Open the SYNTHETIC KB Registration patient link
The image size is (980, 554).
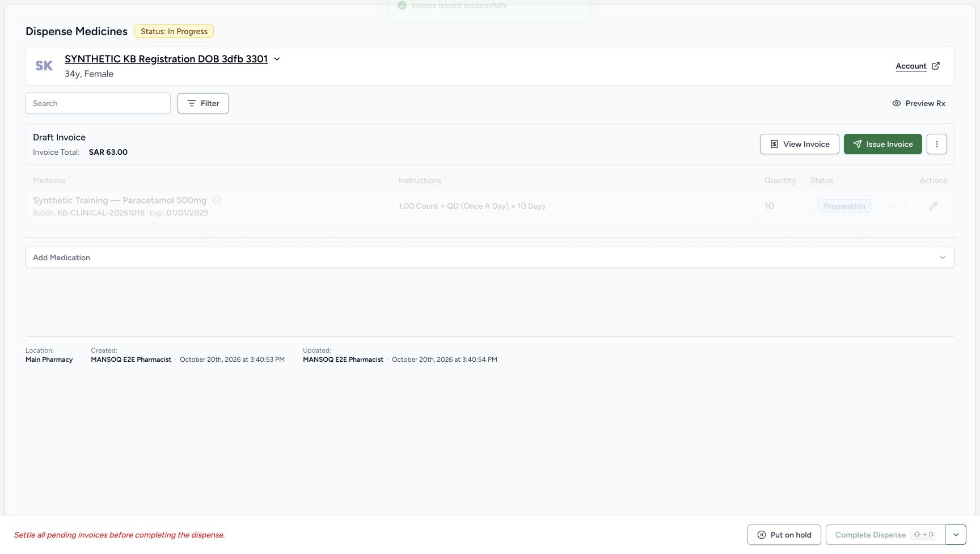tap(166, 59)
